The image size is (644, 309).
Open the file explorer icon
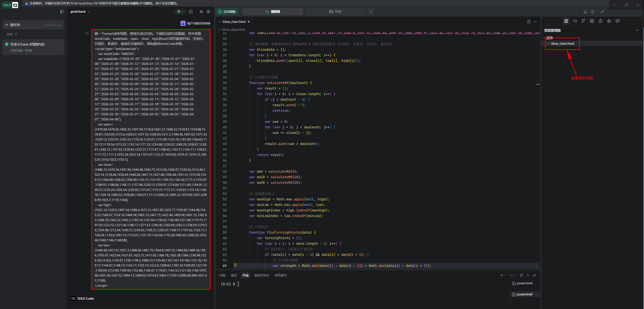coord(566,21)
